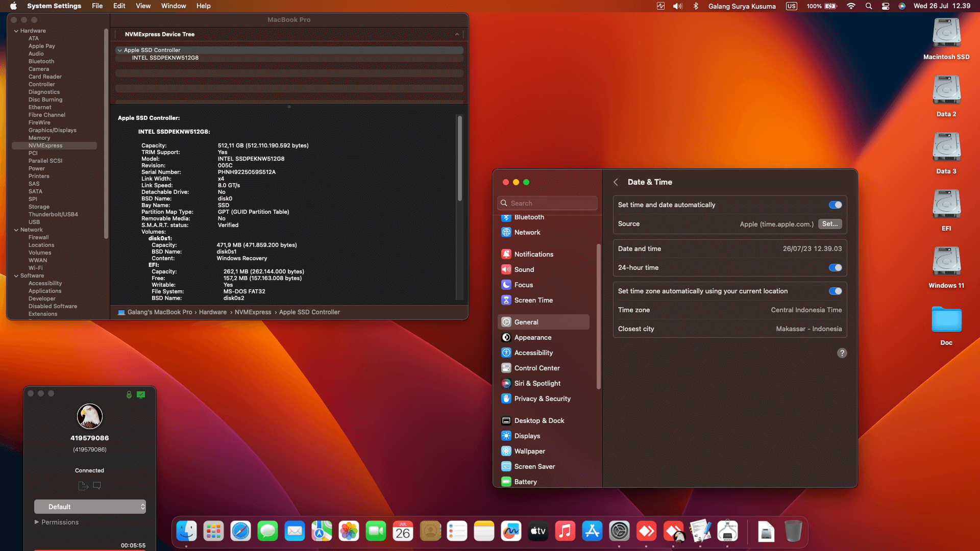The width and height of the screenshot is (980, 551).
Task: Collapse the NVMExpress Device Tree section
Action: click(457, 34)
